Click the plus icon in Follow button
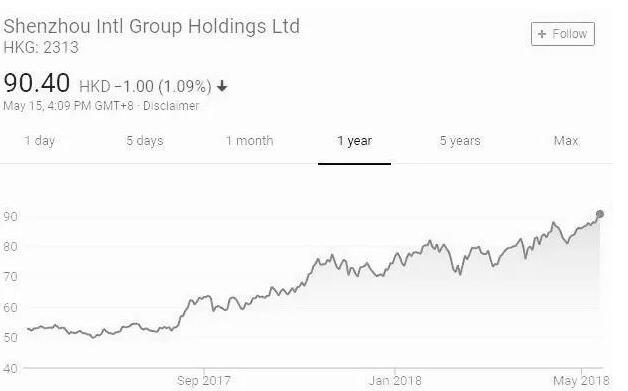The image size is (628, 391). [542, 34]
